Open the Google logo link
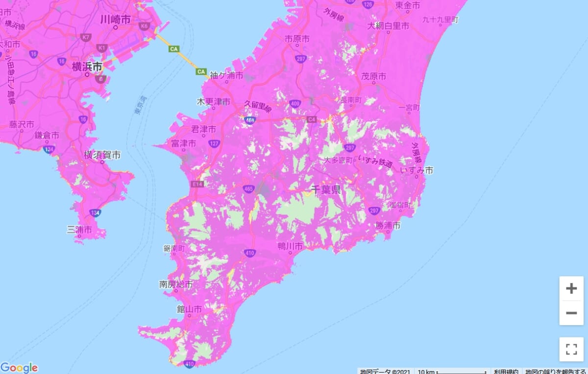588x374 pixels. click(19, 368)
